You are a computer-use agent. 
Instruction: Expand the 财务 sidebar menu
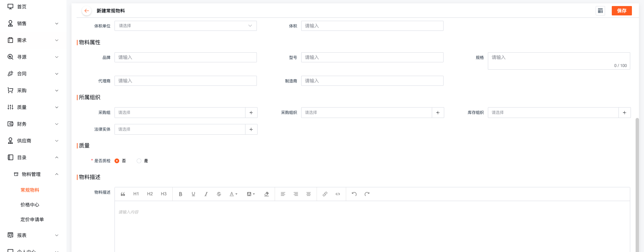(33, 124)
